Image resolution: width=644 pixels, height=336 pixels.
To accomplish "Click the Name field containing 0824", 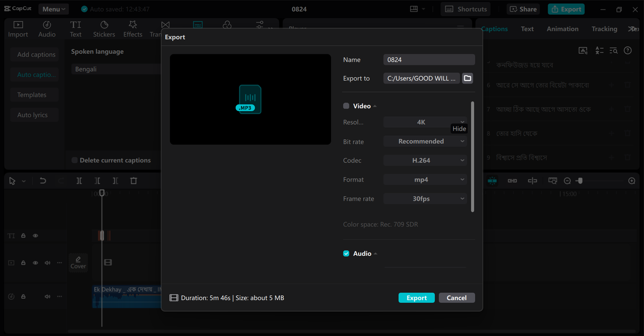I will coord(429,60).
